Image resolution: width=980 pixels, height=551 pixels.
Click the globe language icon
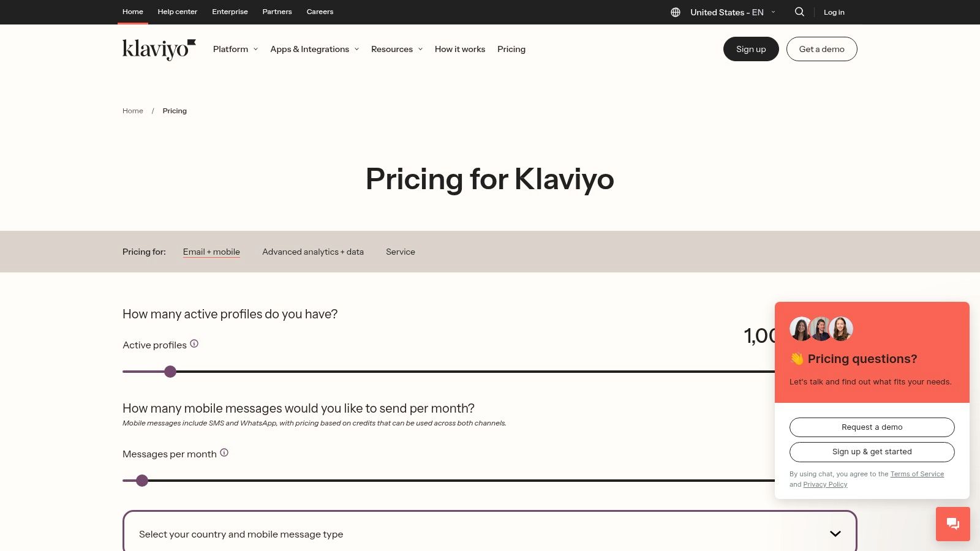pos(674,12)
